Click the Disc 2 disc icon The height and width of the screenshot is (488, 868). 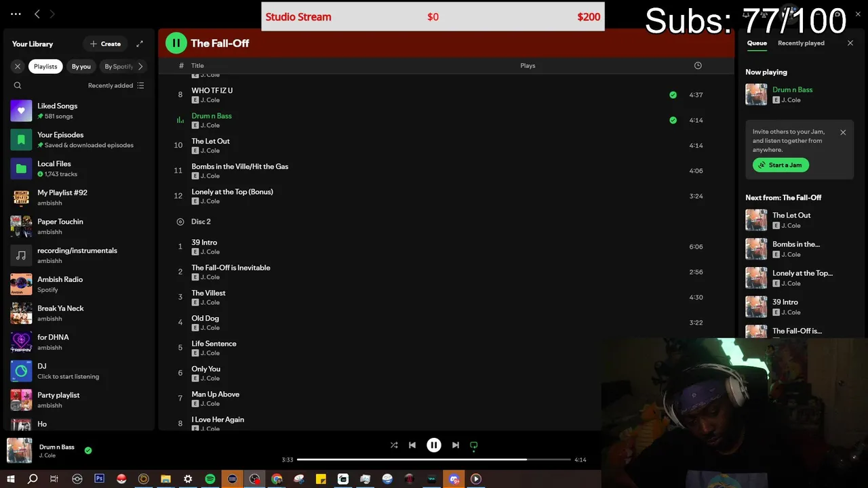tap(180, 222)
